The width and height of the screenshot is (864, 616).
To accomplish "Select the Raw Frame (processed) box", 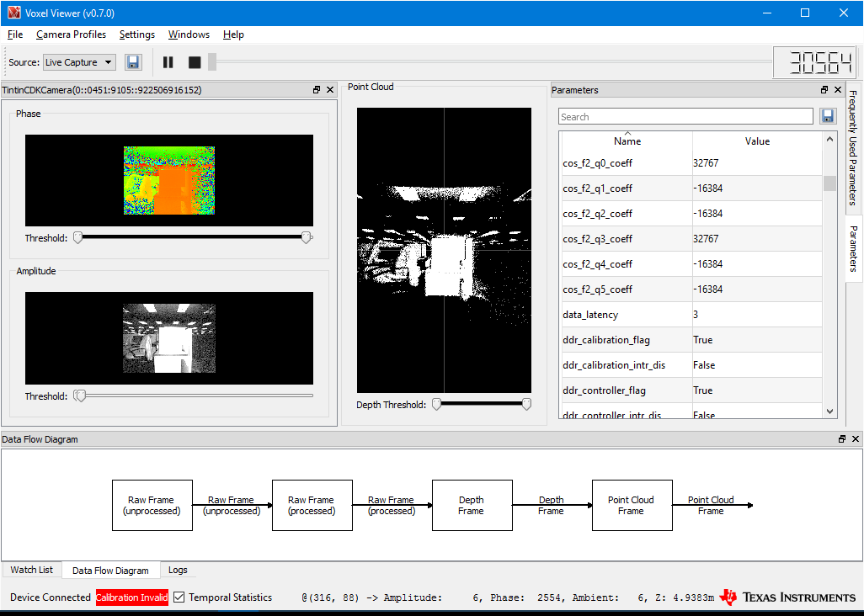I will tap(312, 506).
